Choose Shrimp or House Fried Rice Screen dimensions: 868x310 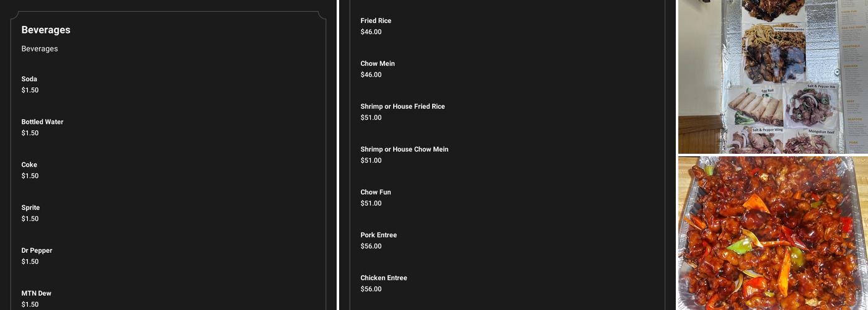[x=402, y=107]
